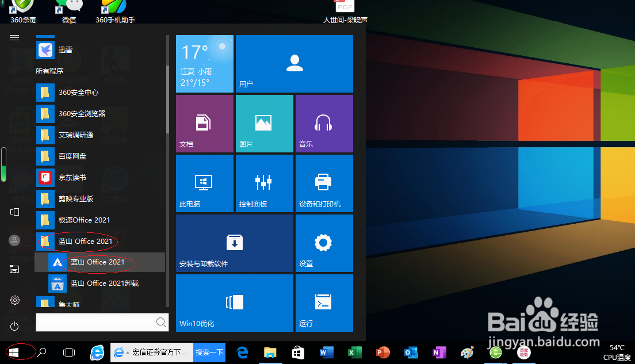Click the 人世间-梁晓声 PDF file
Screen dimensions: 635x364
pos(345,12)
